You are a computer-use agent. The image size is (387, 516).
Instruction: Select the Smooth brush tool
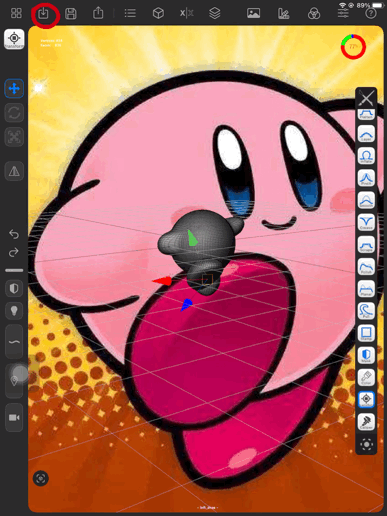[x=366, y=200]
